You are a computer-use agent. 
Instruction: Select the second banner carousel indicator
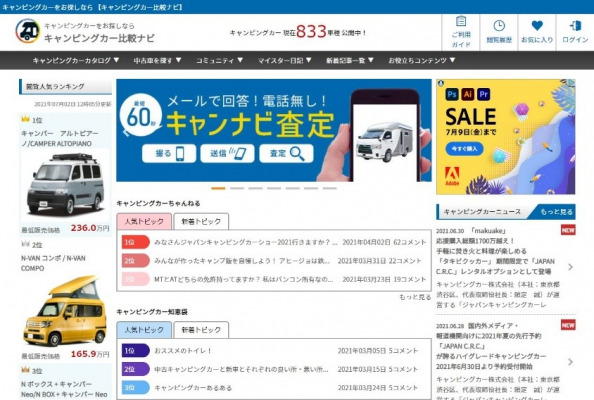click(x=237, y=188)
